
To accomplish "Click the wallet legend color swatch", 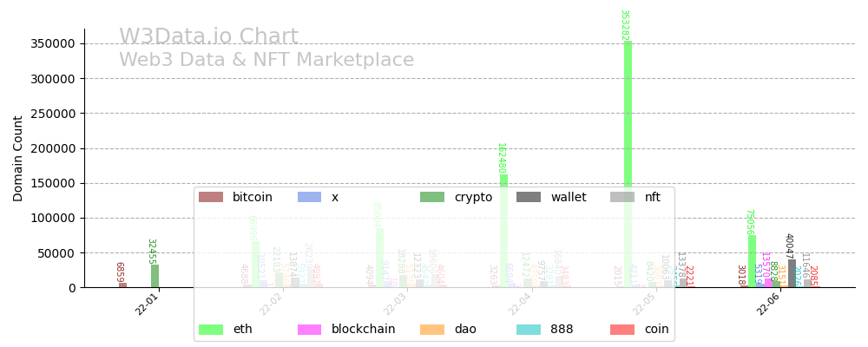I will tap(529, 198).
